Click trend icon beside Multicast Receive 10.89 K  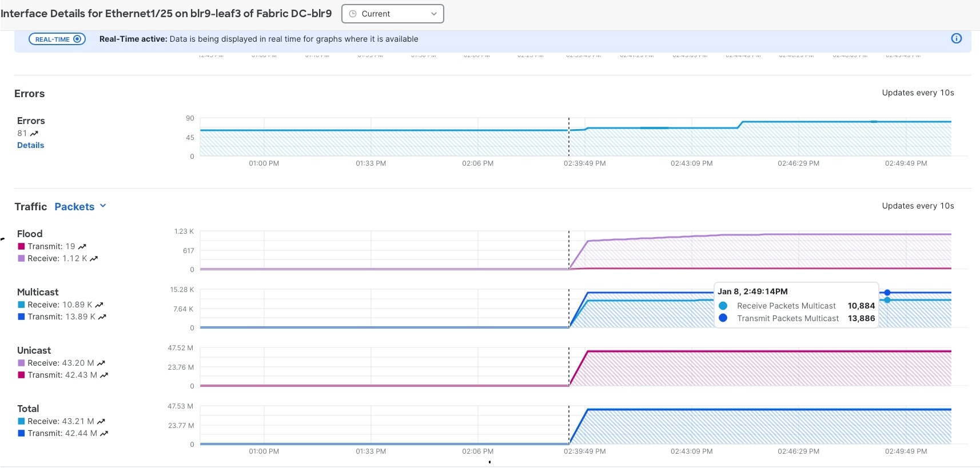tap(99, 305)
